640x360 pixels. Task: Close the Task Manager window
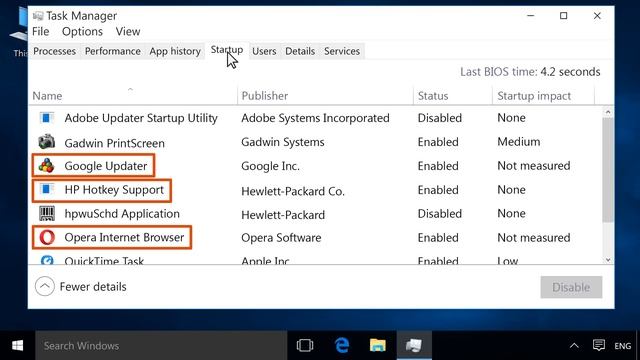597,16
